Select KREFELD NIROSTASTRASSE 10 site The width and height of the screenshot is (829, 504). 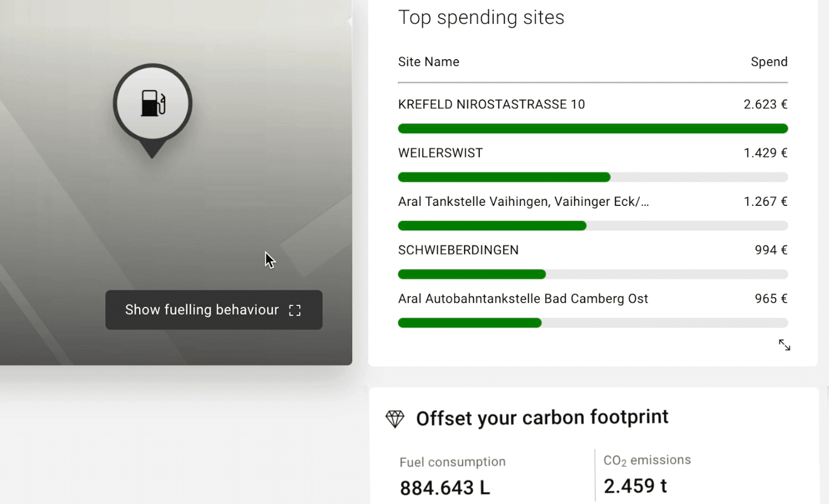click(x=491, y=104)
